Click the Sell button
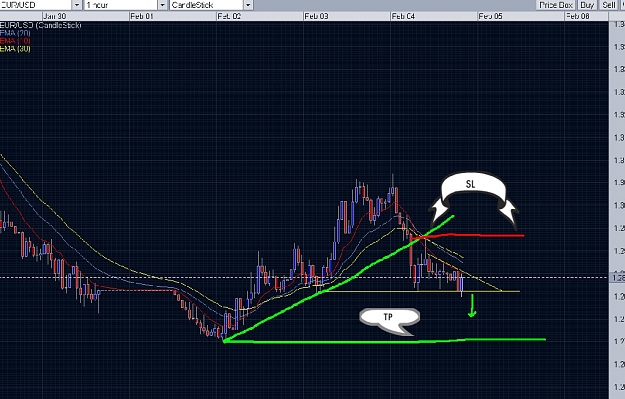Viewport: 625px width, 399px height. coord(609,5)
